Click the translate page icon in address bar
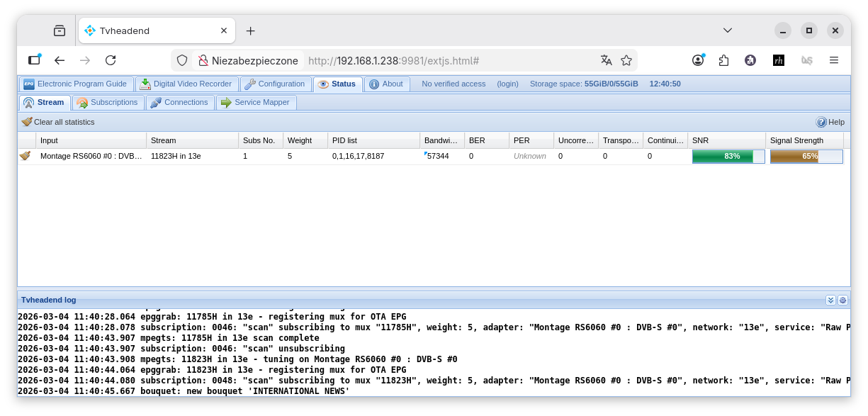 point(606,60)
